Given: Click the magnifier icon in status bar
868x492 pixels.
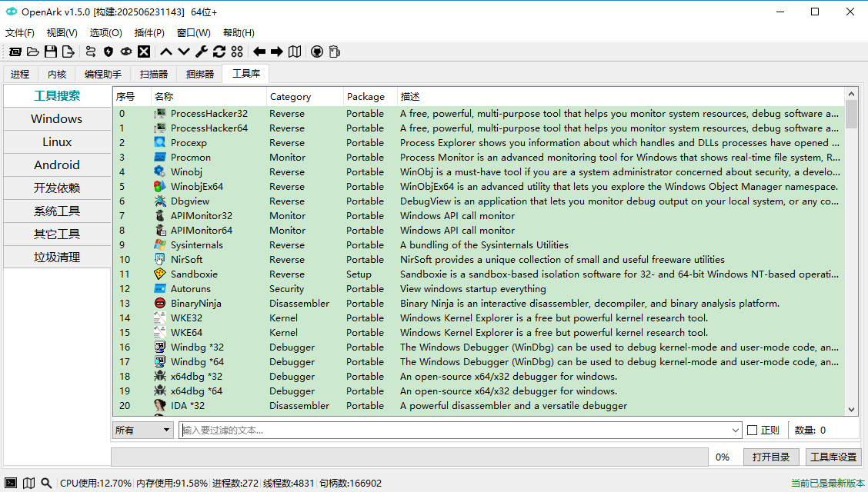Looking at the screenshot, I should [46, 483].
